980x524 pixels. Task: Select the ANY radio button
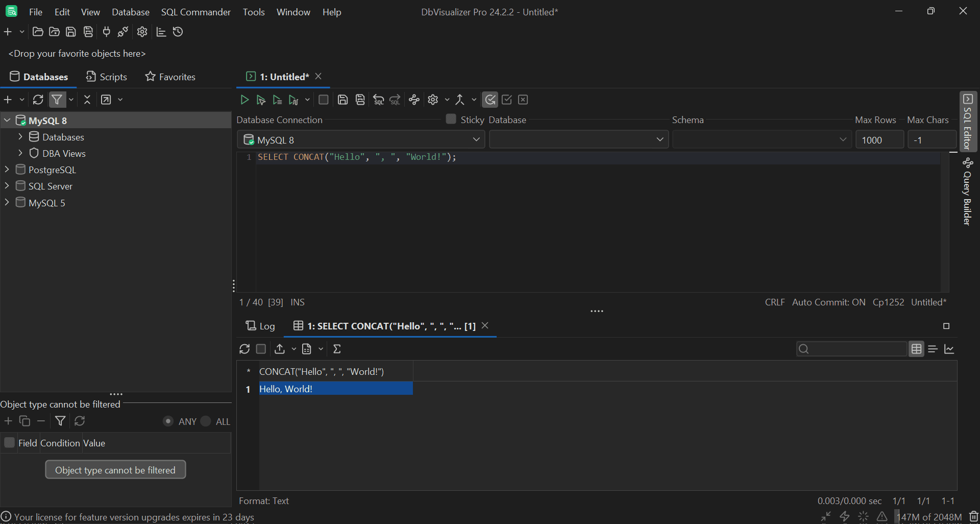coord(168,421)
